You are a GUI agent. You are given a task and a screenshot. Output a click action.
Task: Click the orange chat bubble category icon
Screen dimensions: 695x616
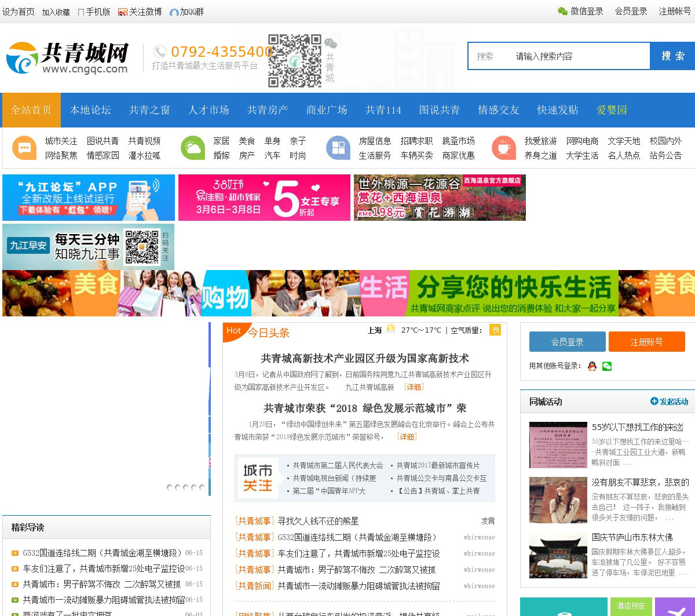(24, 148)
